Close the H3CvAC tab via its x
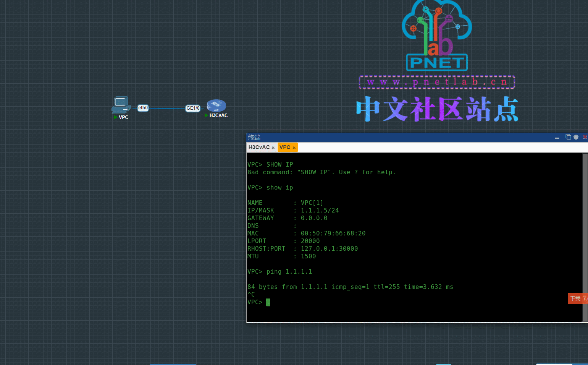 click(x=273, y=147)
